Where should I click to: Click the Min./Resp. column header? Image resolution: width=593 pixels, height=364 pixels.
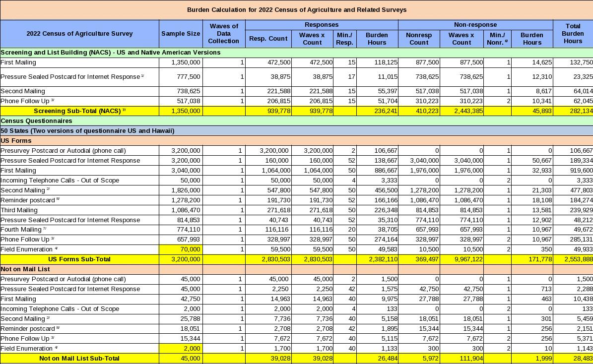[x=345, y=39]
